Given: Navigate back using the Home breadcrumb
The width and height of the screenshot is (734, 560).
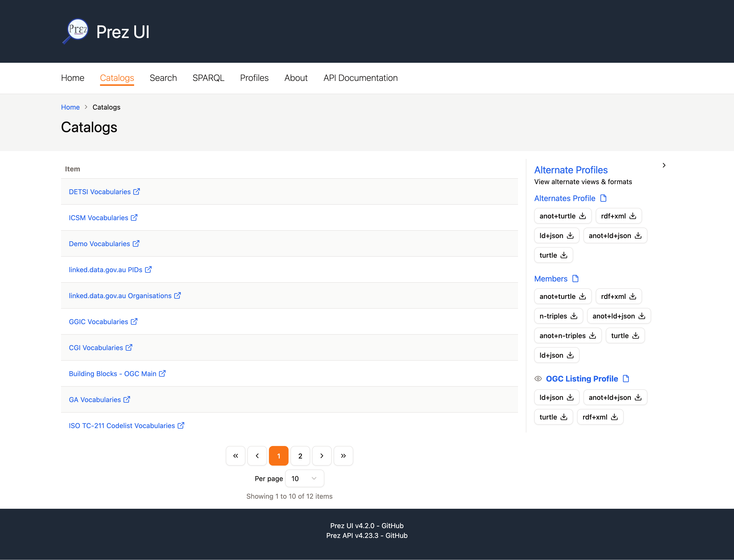Looking at the screenshot, I should [x=70, y=107].
